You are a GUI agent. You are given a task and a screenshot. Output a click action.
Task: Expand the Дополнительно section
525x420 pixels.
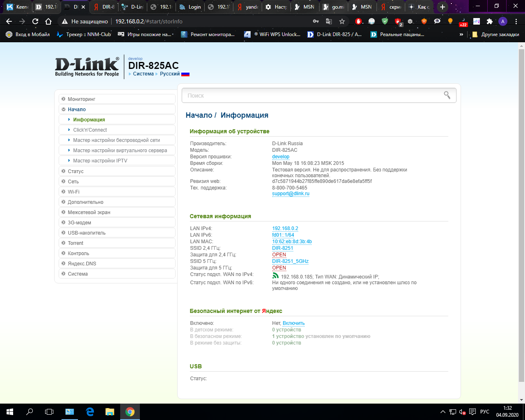coord(117,202)
